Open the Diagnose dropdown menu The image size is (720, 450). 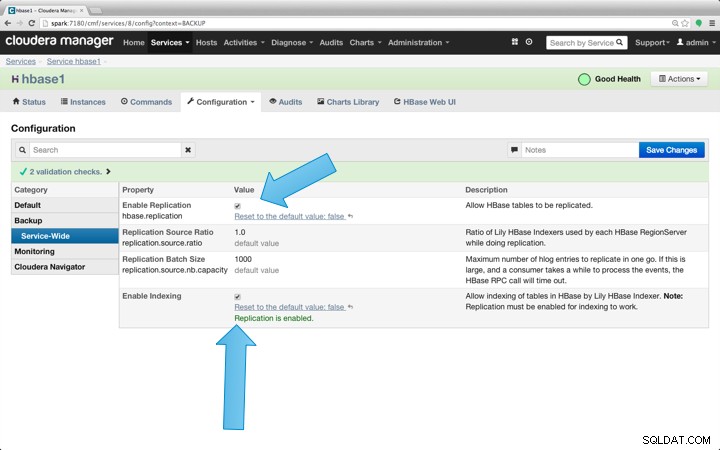pyautogui.click(x=292, y=42)
